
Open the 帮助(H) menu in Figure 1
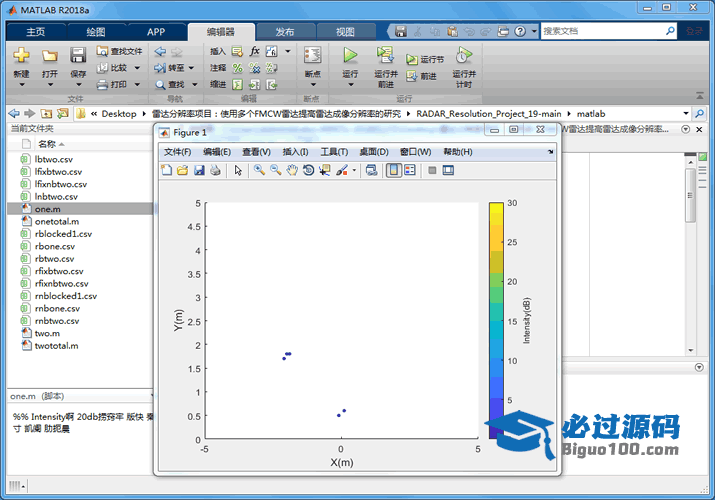tap(458, 152)
